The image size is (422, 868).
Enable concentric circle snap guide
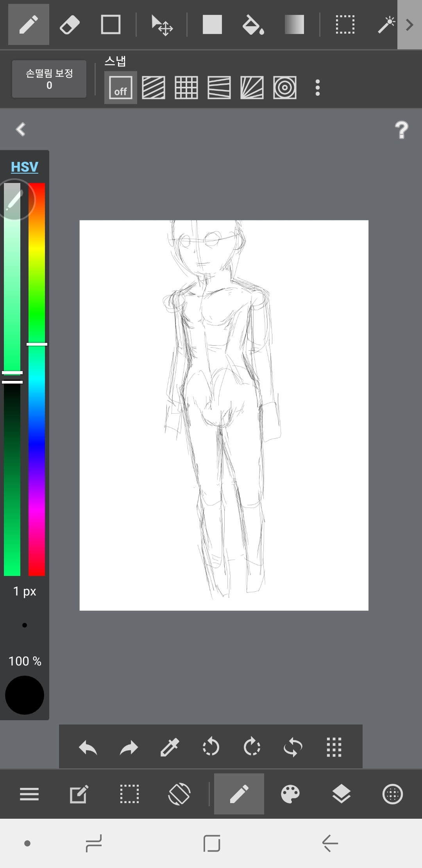pos(284,87)
